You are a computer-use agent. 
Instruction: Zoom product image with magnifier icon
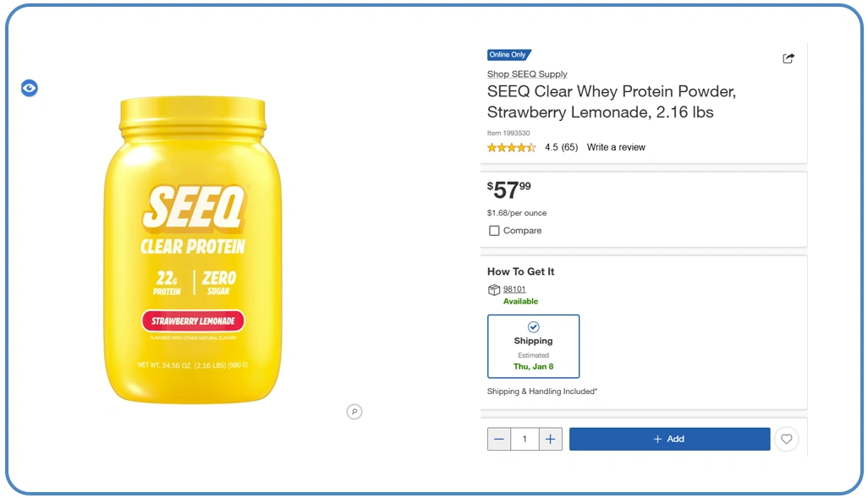tap(354, 412)
